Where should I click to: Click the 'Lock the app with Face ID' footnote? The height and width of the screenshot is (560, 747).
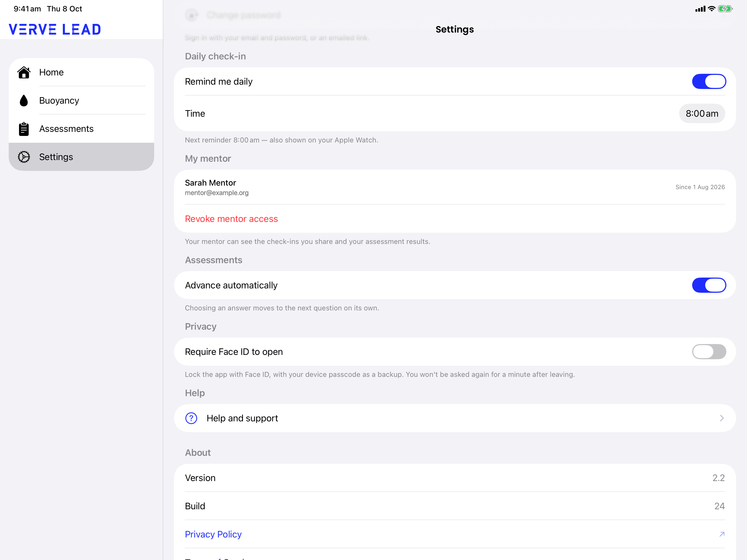click(379, 375)
